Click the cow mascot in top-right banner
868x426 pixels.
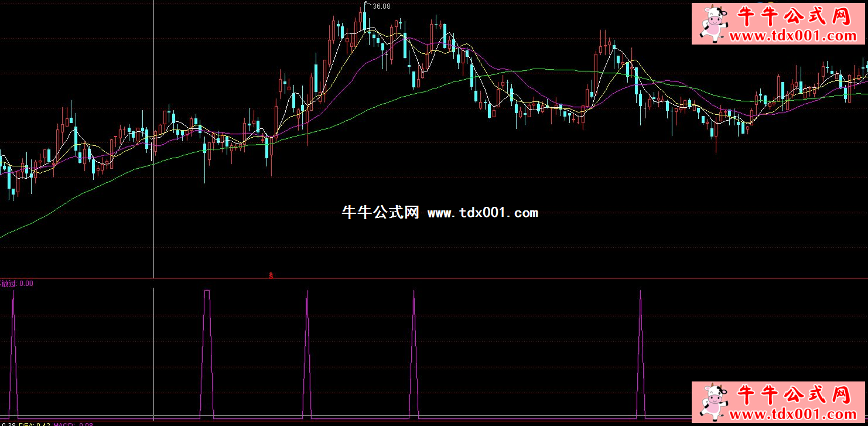711,23
